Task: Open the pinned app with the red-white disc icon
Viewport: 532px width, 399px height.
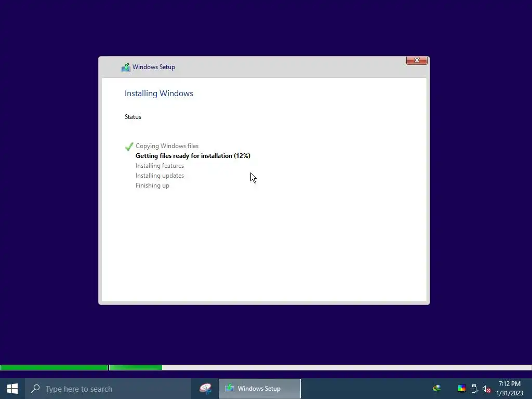Action: [205, 389]
